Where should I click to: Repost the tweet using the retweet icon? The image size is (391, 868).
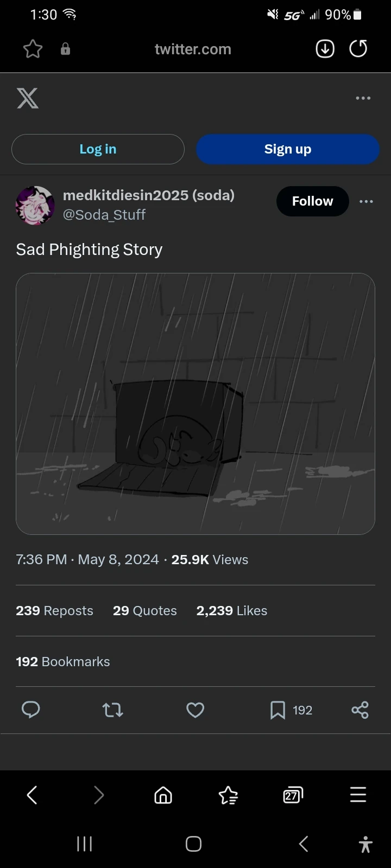coord(112,710)
